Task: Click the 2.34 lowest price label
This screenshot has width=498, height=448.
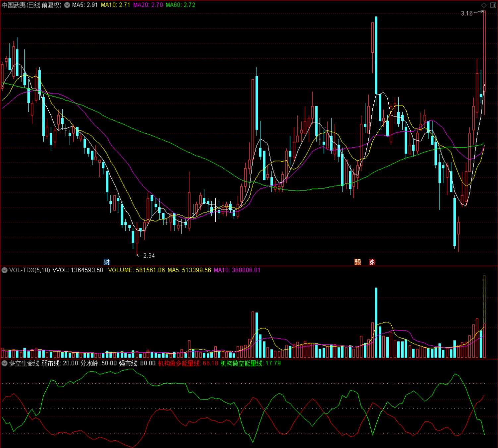Action: (x=149, y=256)
